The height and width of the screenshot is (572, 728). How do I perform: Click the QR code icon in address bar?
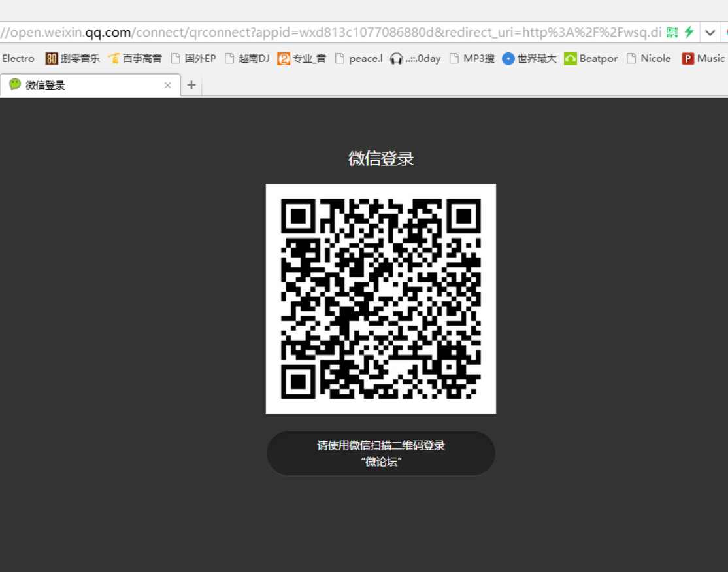point(672,33)
